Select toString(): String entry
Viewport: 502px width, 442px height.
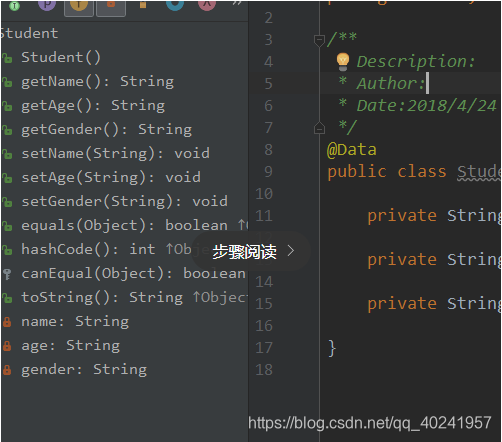pos(102,298)
